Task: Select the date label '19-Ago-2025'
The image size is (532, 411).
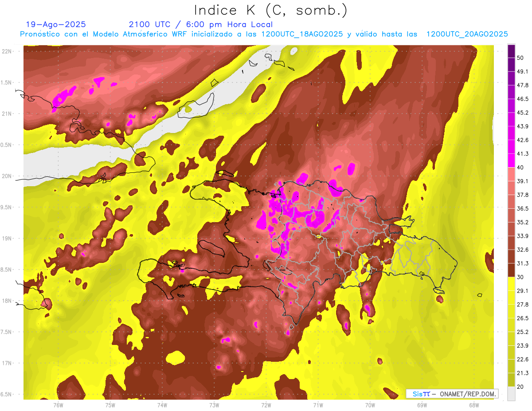Action: click(x=56, y=24)
